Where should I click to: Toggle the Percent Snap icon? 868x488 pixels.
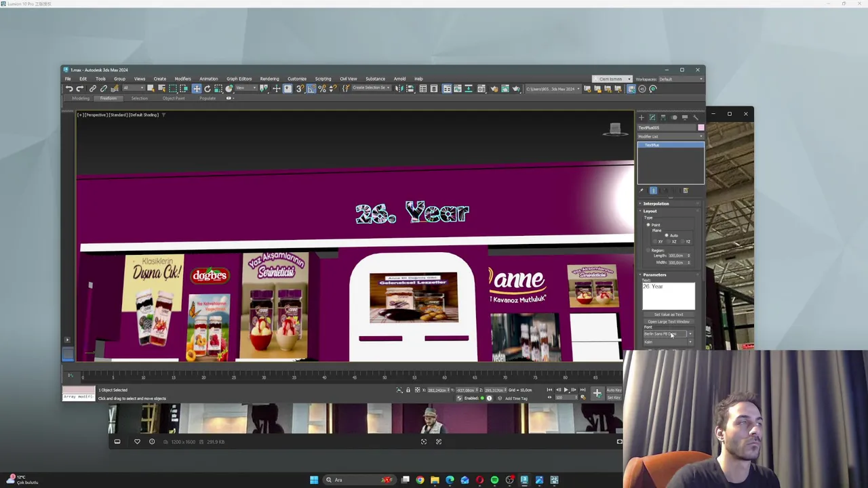click(x=322, y=89)
